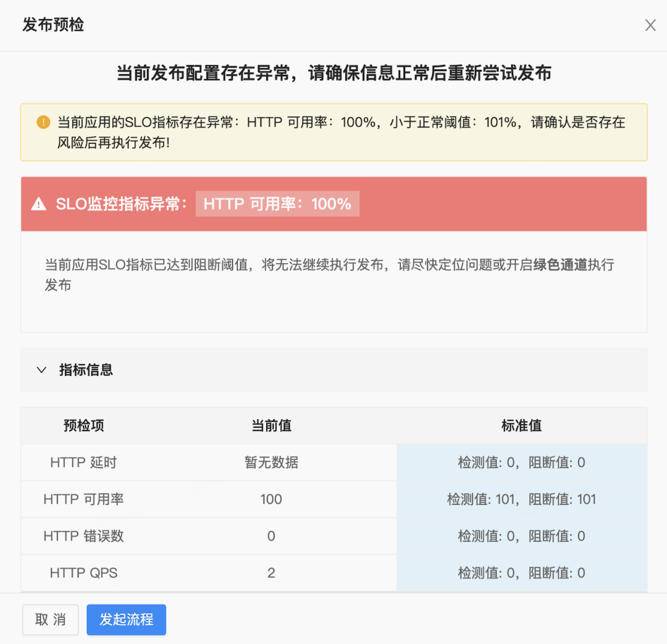Click the 取消 button

[50, 619]
